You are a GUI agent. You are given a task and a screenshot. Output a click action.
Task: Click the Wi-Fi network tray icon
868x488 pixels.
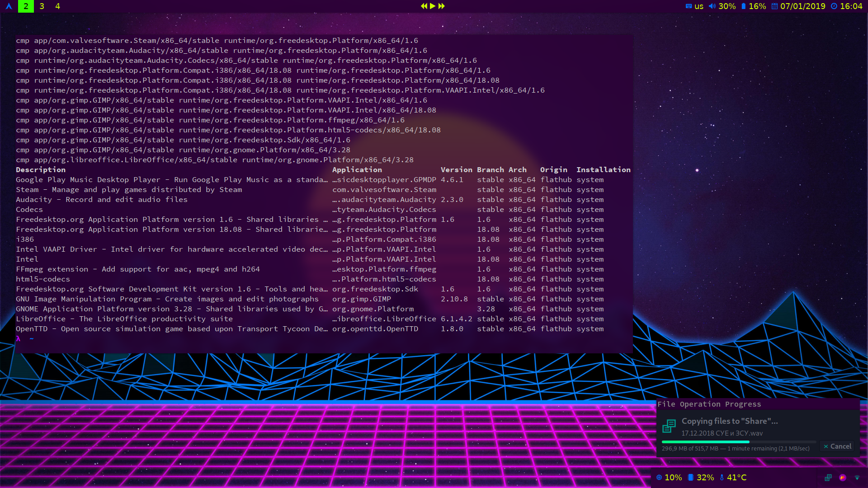(x=857, y=478)
